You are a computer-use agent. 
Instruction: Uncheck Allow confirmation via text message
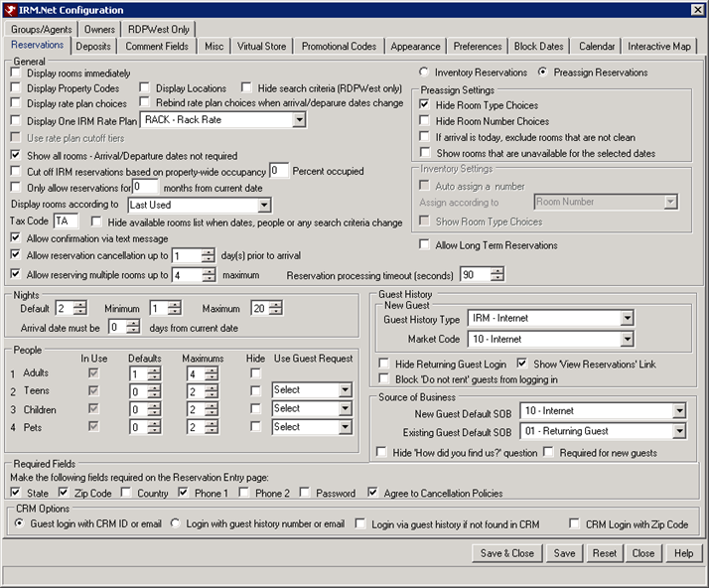16,237
